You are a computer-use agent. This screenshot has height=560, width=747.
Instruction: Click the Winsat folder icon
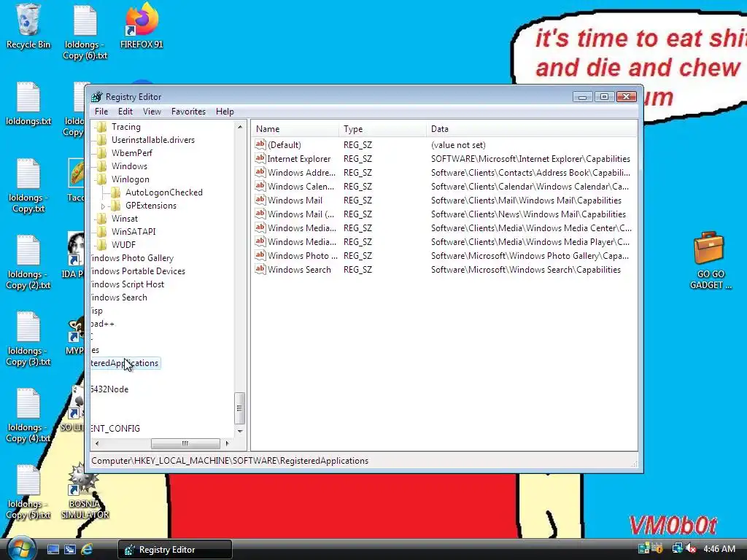(x=101, y=219)
